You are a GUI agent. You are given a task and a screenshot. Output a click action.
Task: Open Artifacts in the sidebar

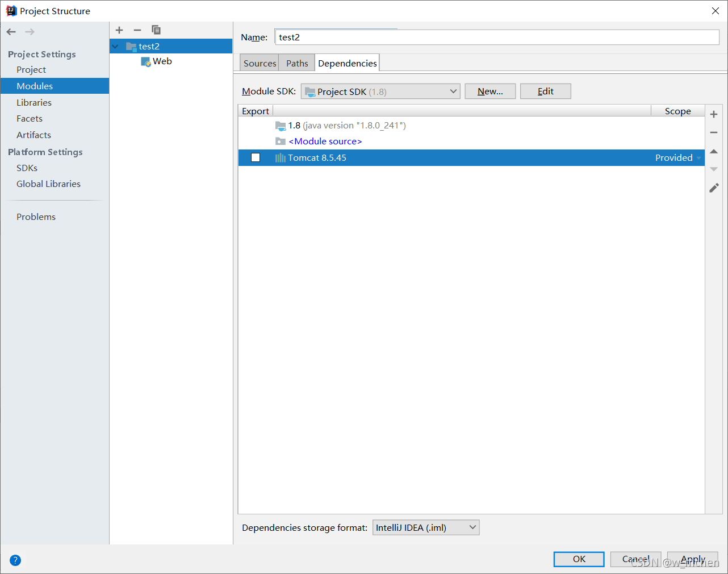[34, 135]
